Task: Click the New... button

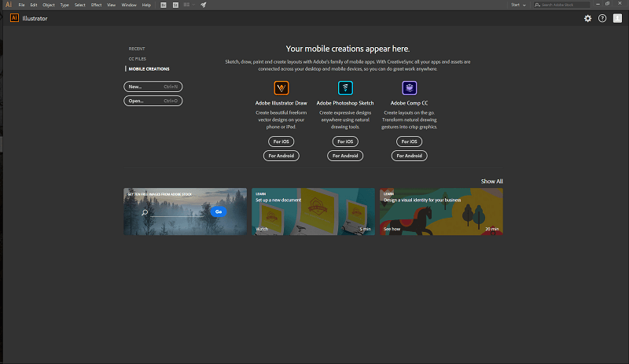Action: pos(153,86)
